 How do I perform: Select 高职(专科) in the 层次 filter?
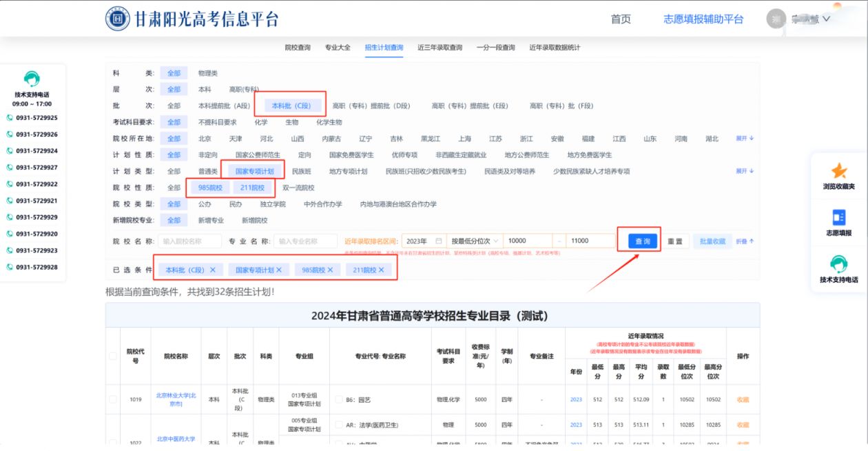pos(244,90)
